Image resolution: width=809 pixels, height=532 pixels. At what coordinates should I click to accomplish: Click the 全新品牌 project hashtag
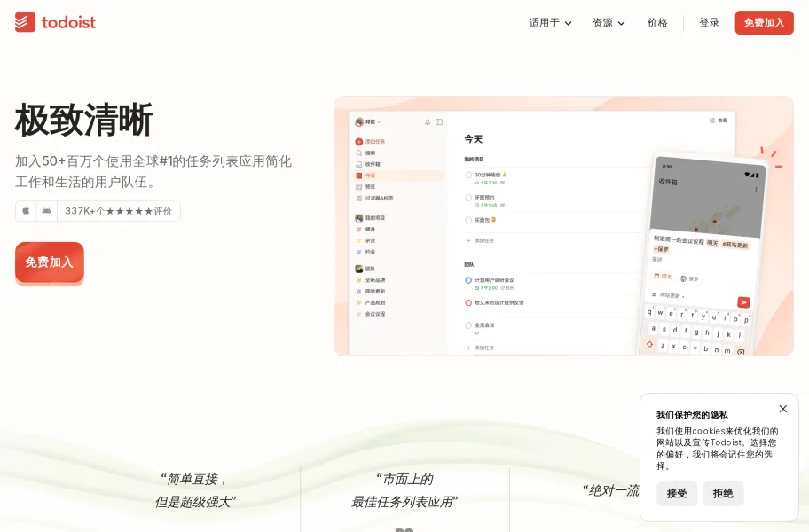coord(358,280)
